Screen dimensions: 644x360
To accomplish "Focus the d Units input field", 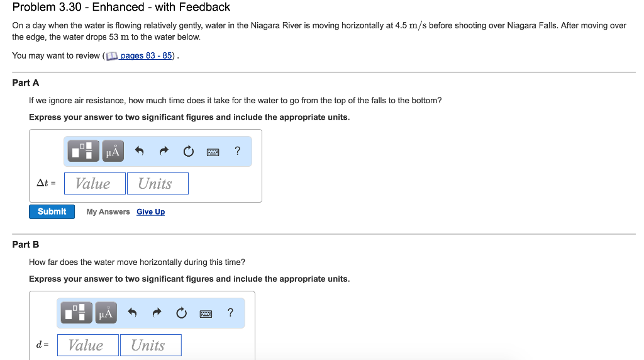I will click(x=151, y=345).
